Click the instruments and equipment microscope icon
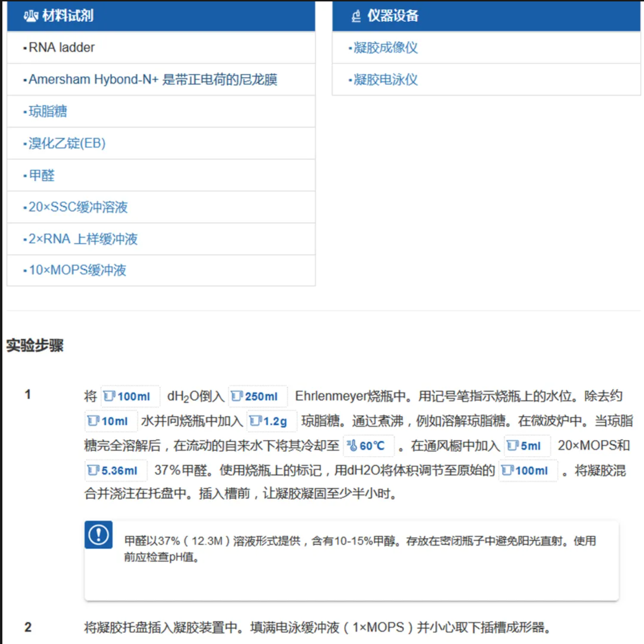Screen dimensions: 644x644 click(x=356, y=16)
